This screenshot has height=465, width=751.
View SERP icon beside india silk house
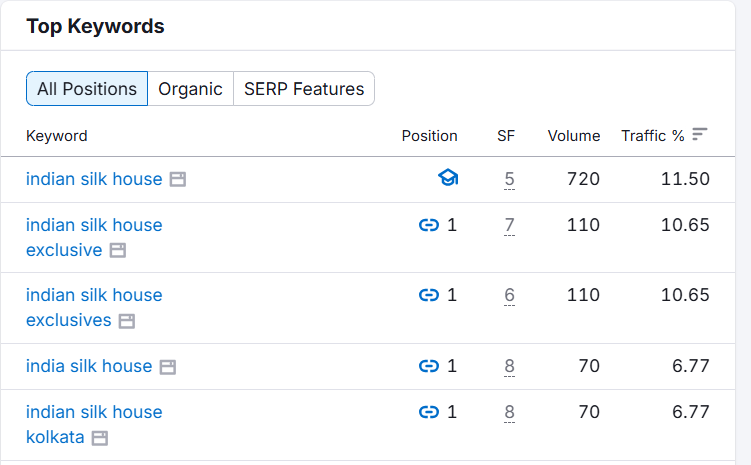168,367
